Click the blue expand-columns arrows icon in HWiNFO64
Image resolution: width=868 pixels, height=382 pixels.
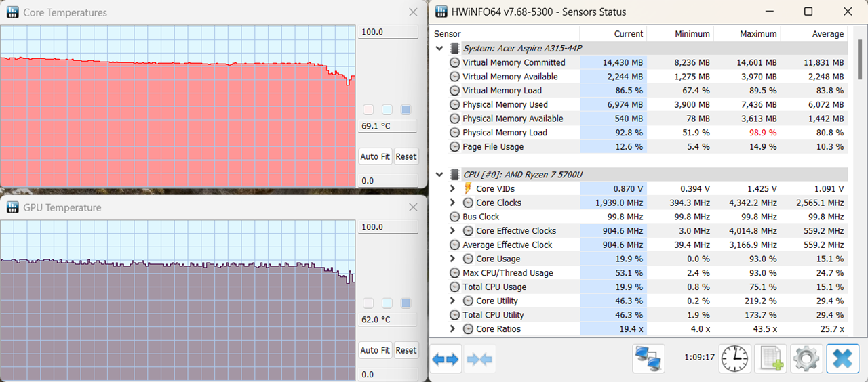[445, 359]
